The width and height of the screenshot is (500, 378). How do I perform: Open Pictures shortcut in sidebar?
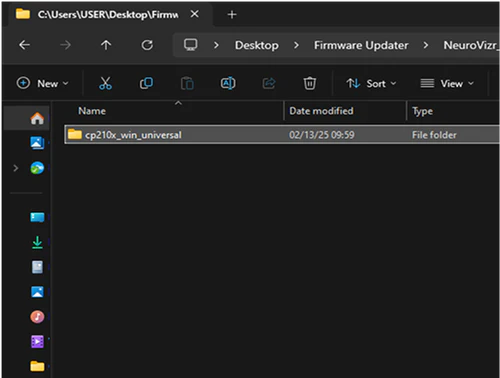tap(37, 292)
